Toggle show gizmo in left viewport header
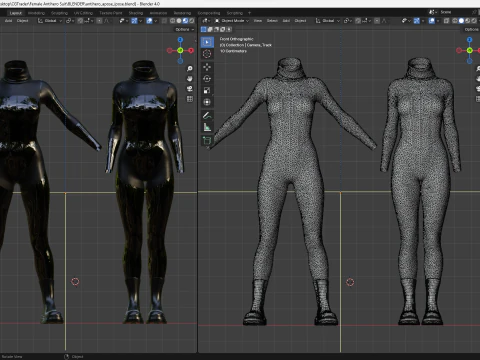 (x=134, y=21)
